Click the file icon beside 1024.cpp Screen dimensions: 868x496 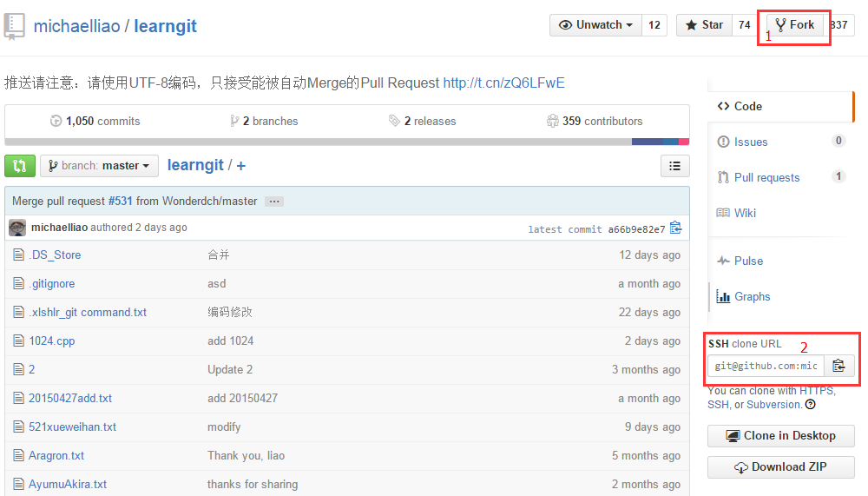19,341
